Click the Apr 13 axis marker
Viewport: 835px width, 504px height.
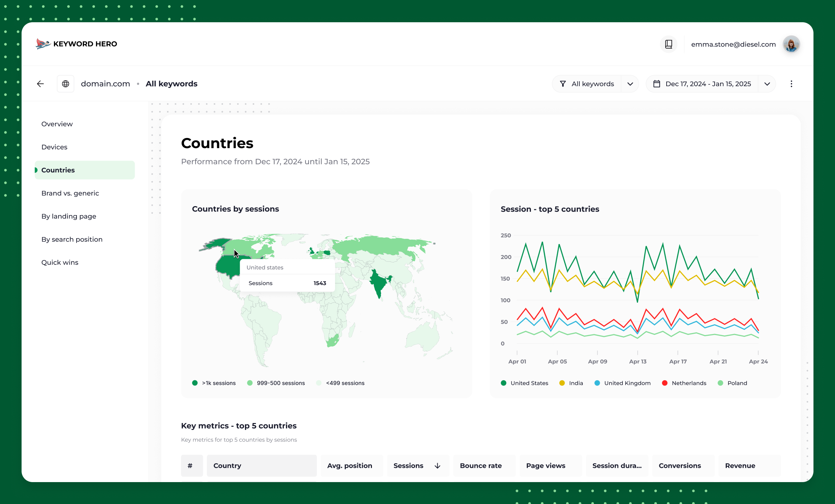[637, 361]
